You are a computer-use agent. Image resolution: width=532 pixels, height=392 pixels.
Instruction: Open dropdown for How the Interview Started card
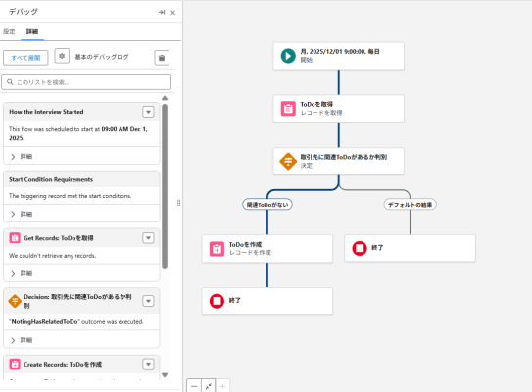(x=148, y=112)
